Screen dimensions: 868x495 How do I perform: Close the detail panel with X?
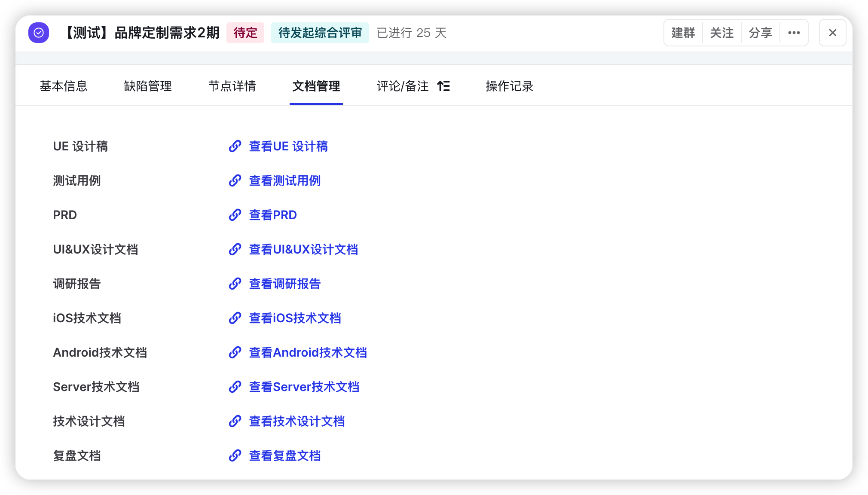(832, 33)
